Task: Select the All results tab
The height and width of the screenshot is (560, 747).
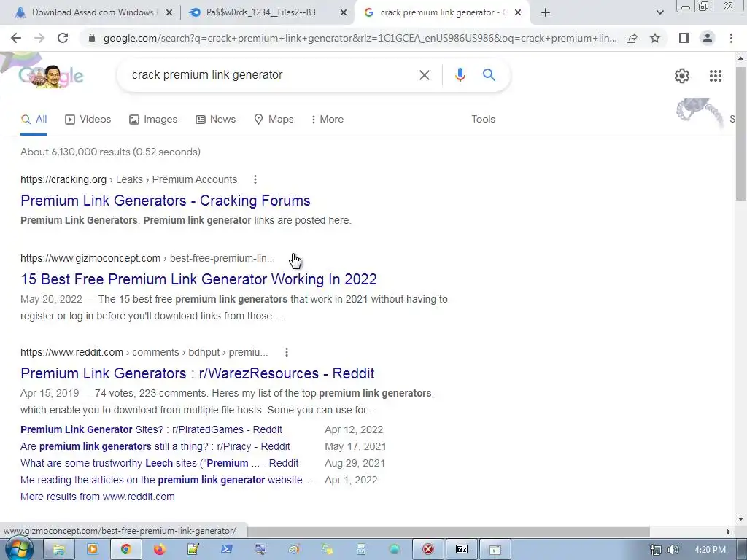Action: tap(34, 119)
